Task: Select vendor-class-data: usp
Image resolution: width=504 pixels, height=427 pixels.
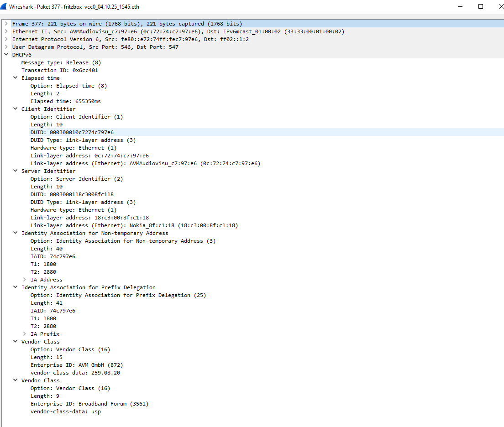Action: point(66,411)
